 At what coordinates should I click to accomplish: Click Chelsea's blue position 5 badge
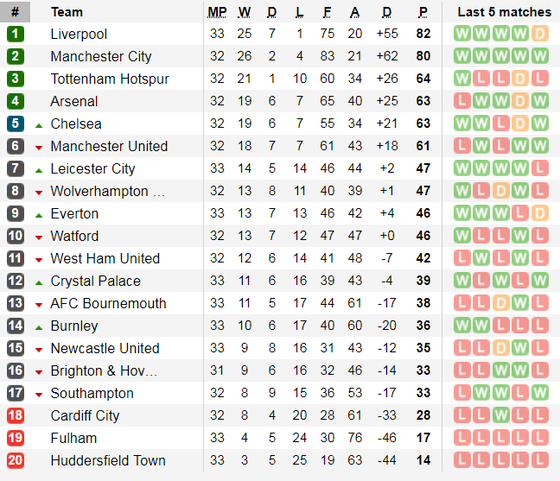click(x=15, y=124)
